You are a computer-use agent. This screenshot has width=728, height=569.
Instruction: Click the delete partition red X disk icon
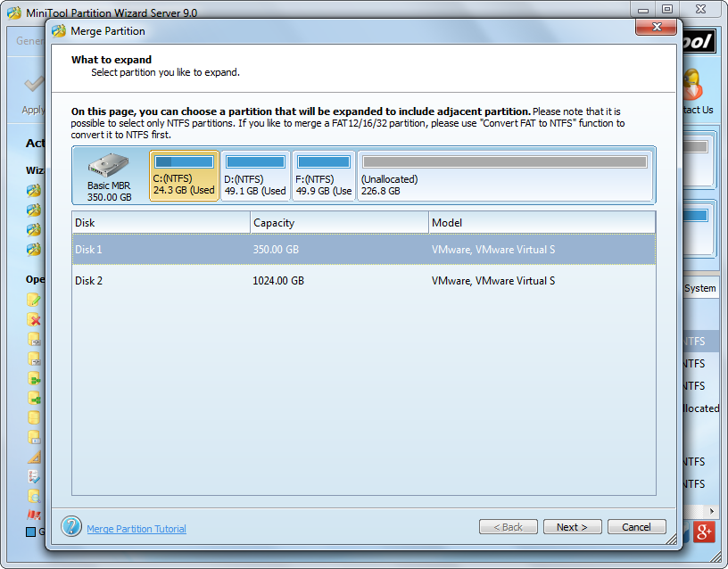point(34,319)
